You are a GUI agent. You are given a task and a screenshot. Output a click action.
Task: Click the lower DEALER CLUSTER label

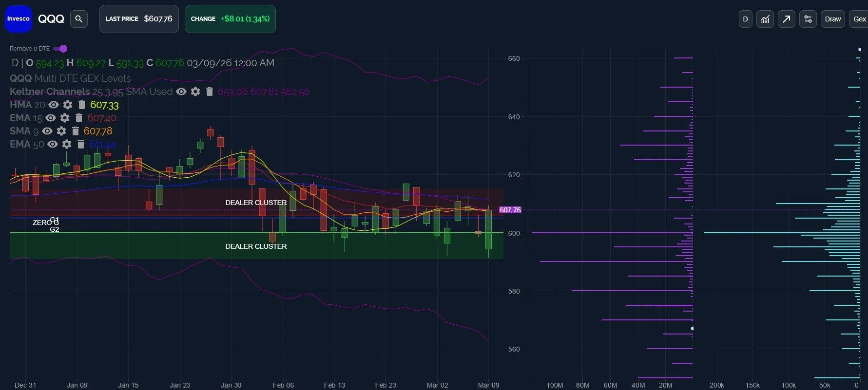coord(256,246)
